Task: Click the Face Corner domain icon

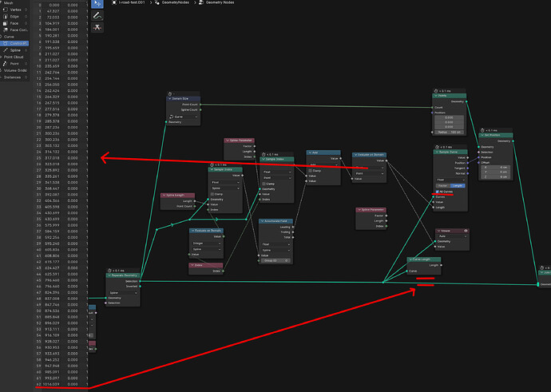Action: [6, 30]
